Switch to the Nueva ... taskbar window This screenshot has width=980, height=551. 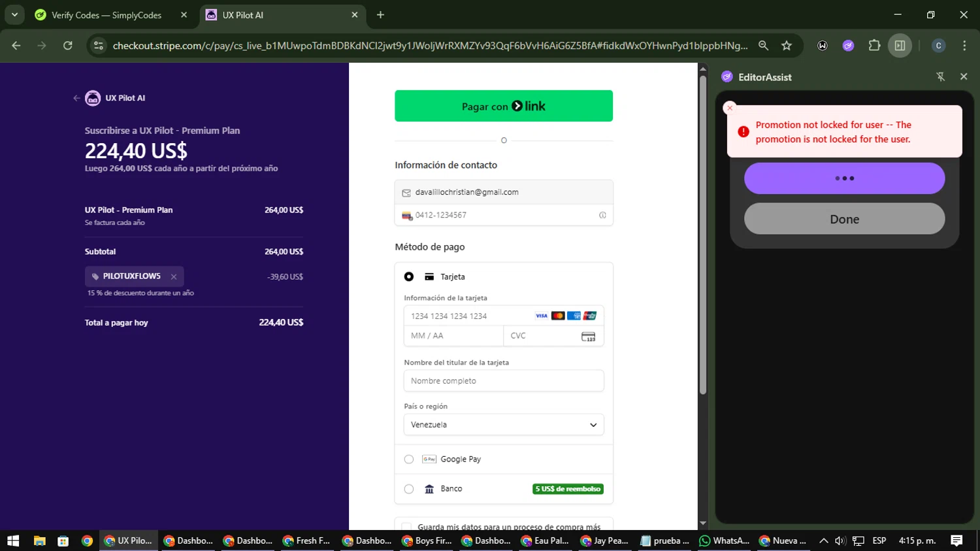point(783,541)
